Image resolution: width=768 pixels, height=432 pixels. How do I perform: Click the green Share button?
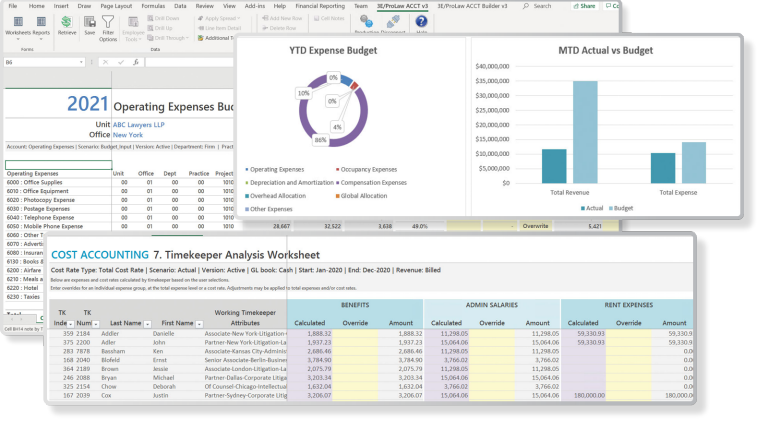coord(585,5)
